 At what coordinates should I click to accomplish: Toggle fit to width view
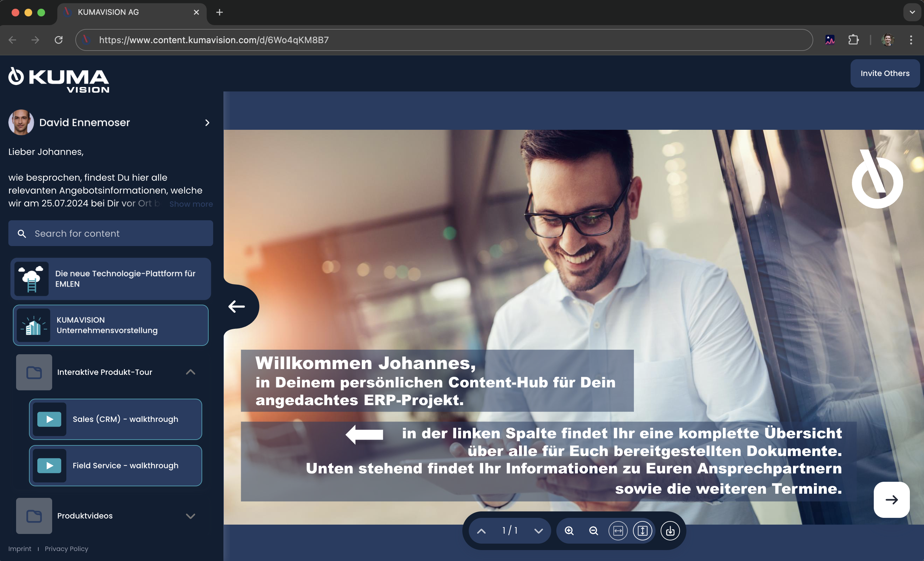coord(618,531)
